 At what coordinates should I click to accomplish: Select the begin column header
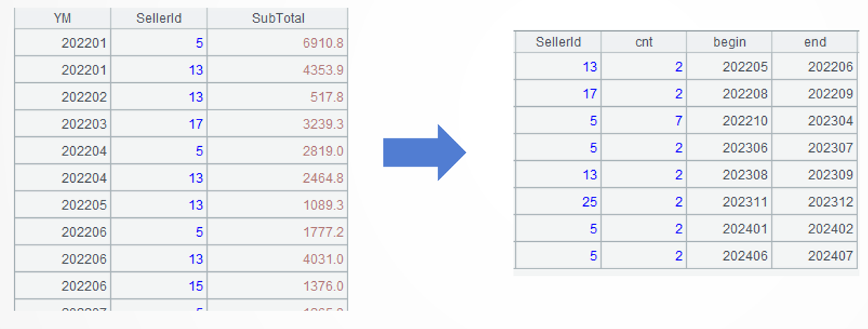(x=729, y=41)
